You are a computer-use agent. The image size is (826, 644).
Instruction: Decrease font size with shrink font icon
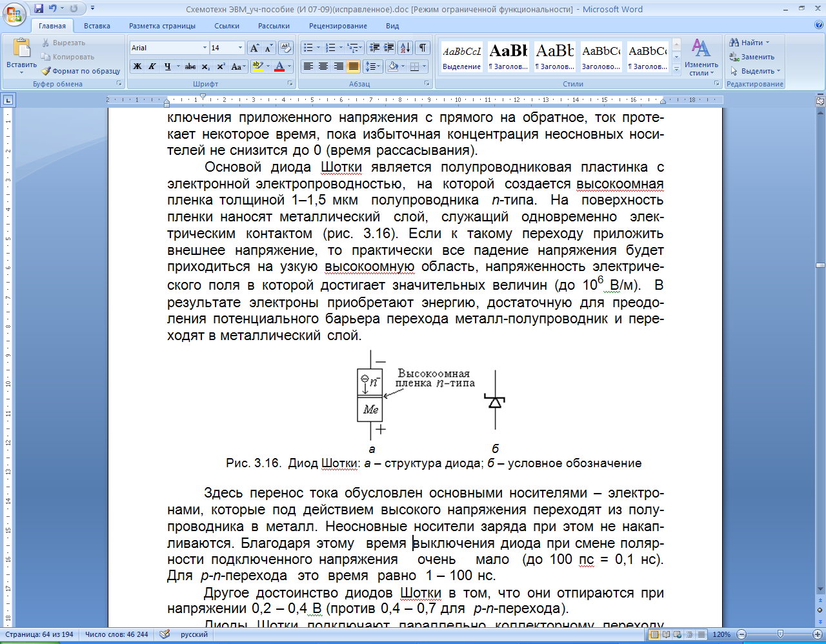(x=268, y=48)
